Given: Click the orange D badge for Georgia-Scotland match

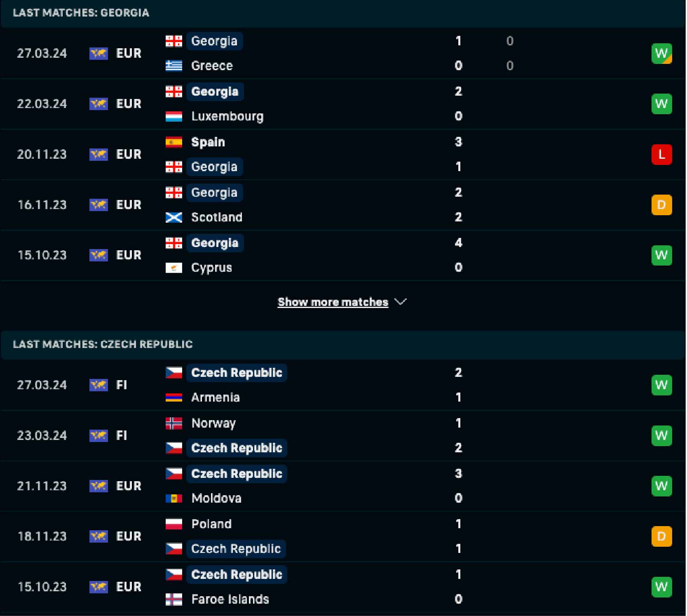Looking at the screenshot, I should point(661,205).
